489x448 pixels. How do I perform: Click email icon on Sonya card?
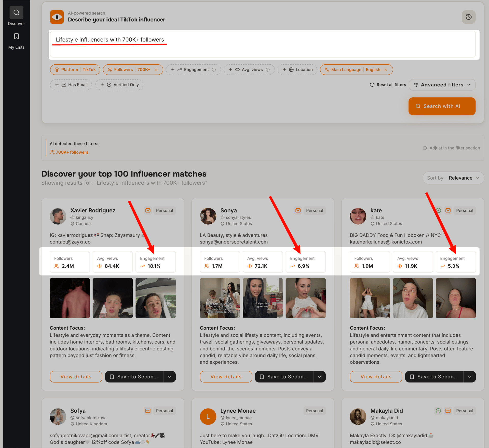(x=298, y=210)
